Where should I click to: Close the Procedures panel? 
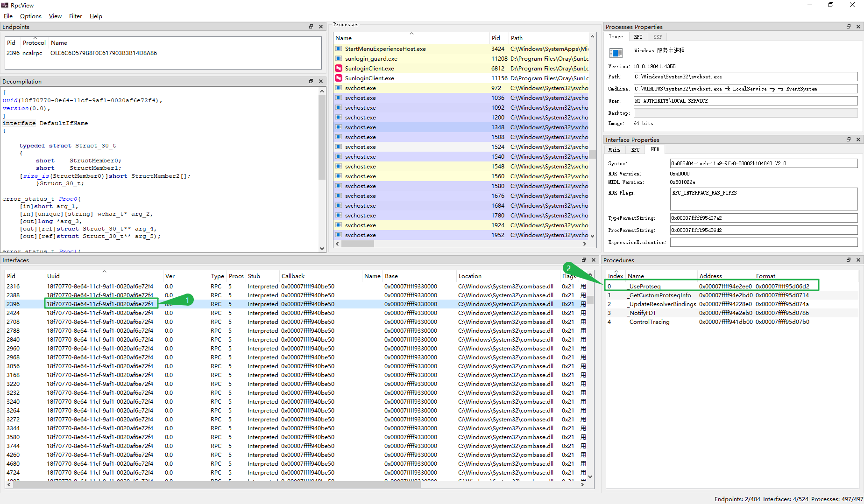tap(858, 260)
